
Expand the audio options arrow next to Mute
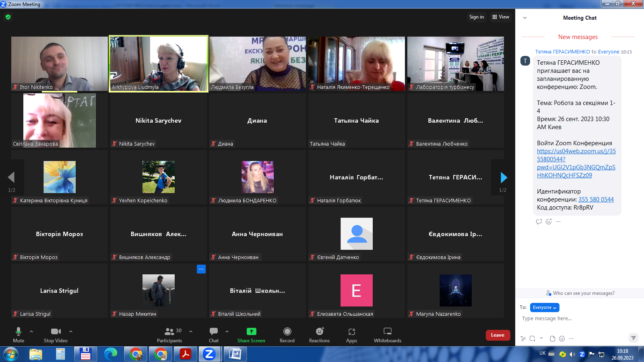pos(31,331)
